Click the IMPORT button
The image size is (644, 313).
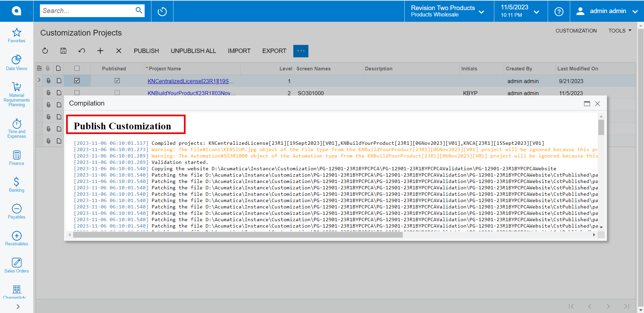tap(239, 51)
